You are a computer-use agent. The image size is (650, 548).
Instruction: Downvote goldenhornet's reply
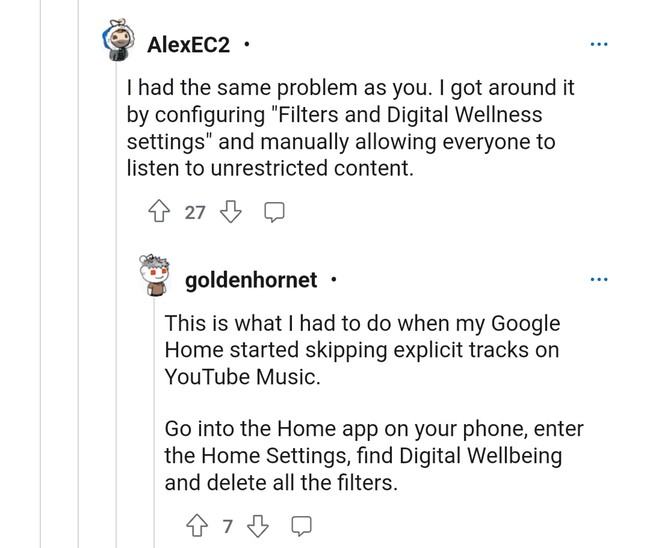[x=258, y=526]
